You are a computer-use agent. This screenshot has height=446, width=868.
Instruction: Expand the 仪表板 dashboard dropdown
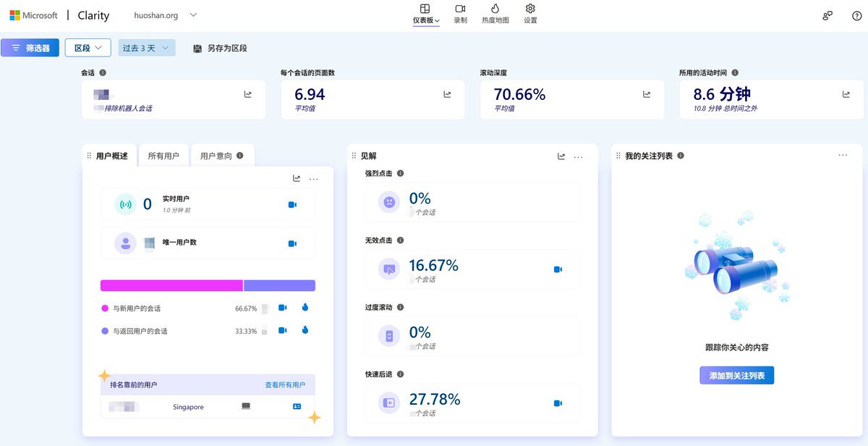(x=426, y=20)
